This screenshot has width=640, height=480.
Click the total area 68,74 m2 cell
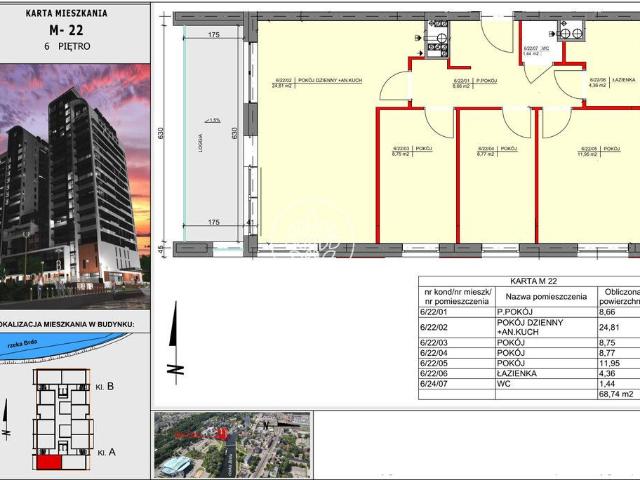(616, 394)
